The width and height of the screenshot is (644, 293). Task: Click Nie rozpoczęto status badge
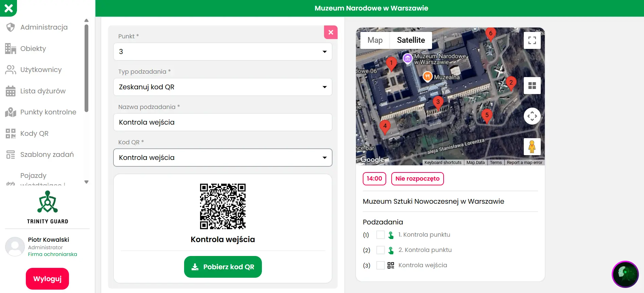(x=417, y=179)
